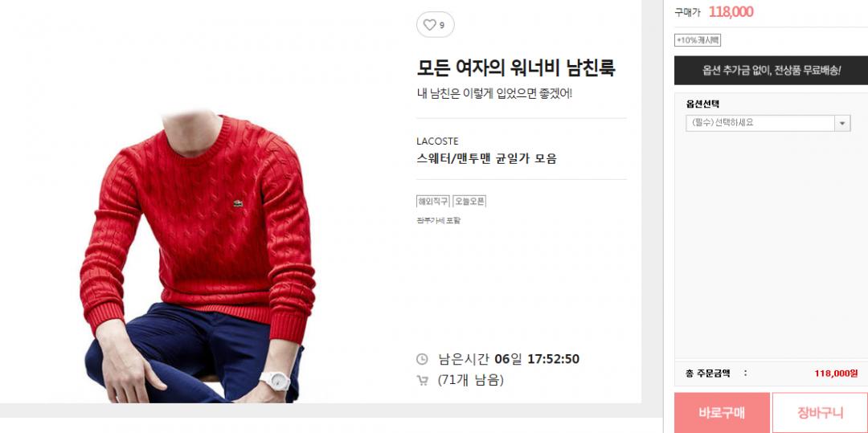Click the like count number 9
The width and height of the screenshot is (868, 433).
pos(442,26)
